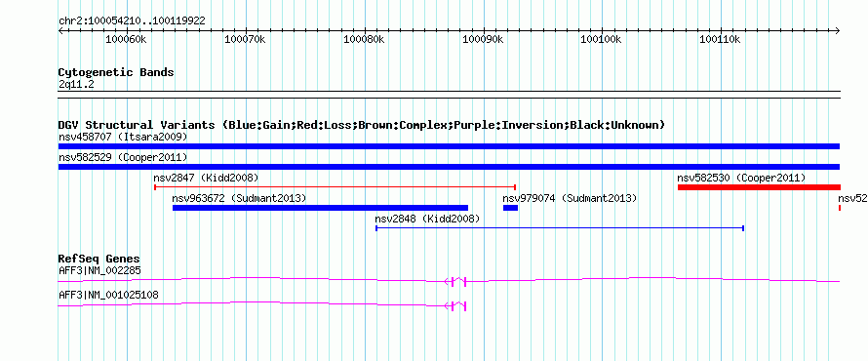Screen dimensions: 868x361
Task: Click the AFF3|NM_002285 gene track
Action: click(449, 281)
